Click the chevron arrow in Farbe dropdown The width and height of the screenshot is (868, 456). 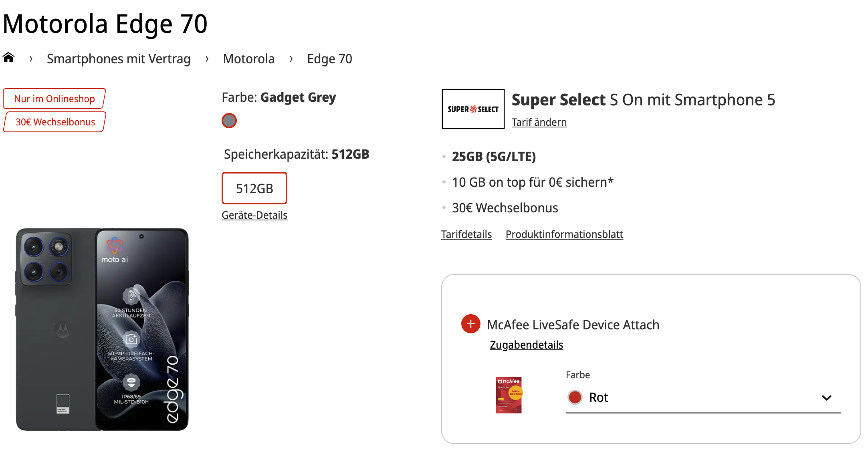[826, 398]
